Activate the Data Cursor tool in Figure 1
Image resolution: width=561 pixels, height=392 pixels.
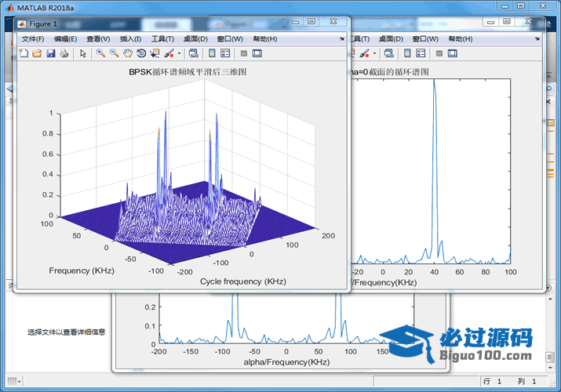pos(155,53)
